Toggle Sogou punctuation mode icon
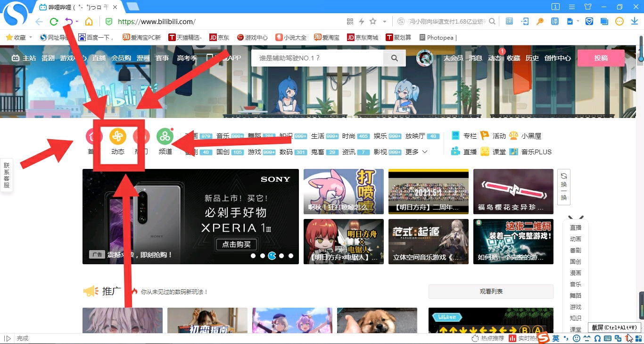 click(x=566, y=338)
